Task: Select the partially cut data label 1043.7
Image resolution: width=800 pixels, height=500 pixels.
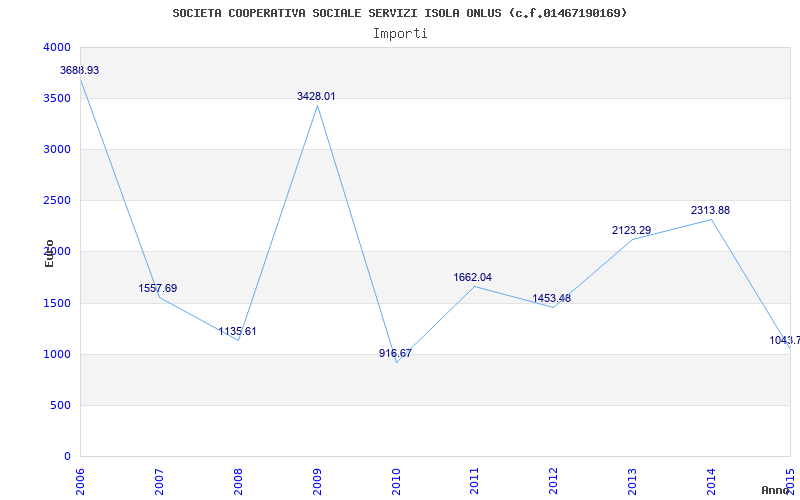Action: pos(785,340)
